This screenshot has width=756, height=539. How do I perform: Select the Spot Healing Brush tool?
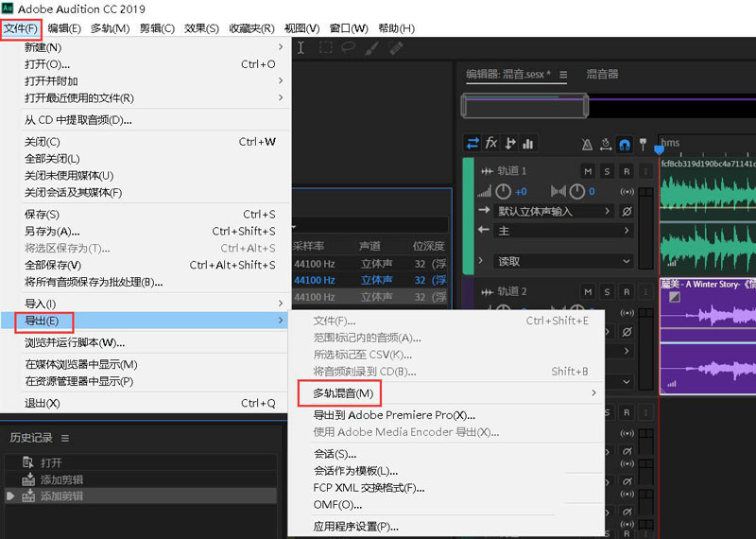[395, 47]
